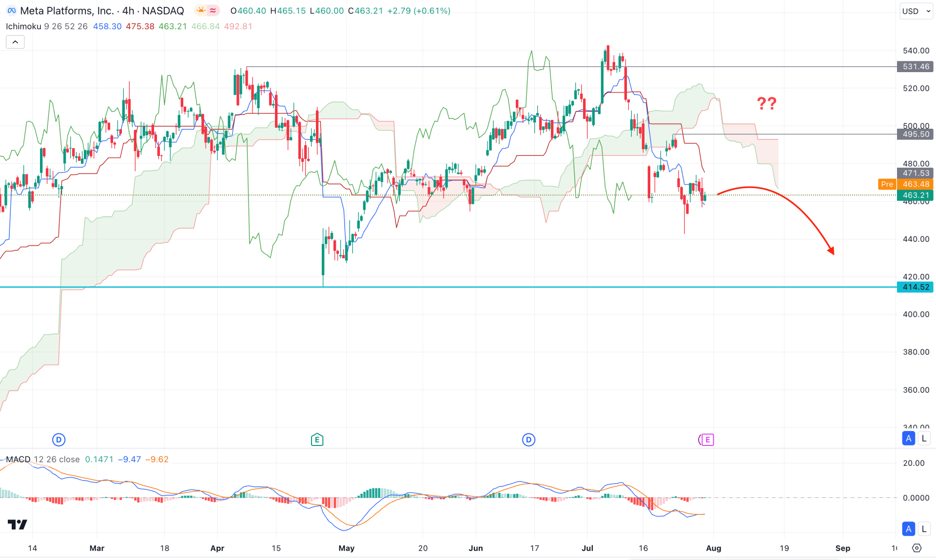Click the pink approximately-equal data indicator icon
This screenshot has height=560, width=936.
pyautogui.click(x=213, y=11)
